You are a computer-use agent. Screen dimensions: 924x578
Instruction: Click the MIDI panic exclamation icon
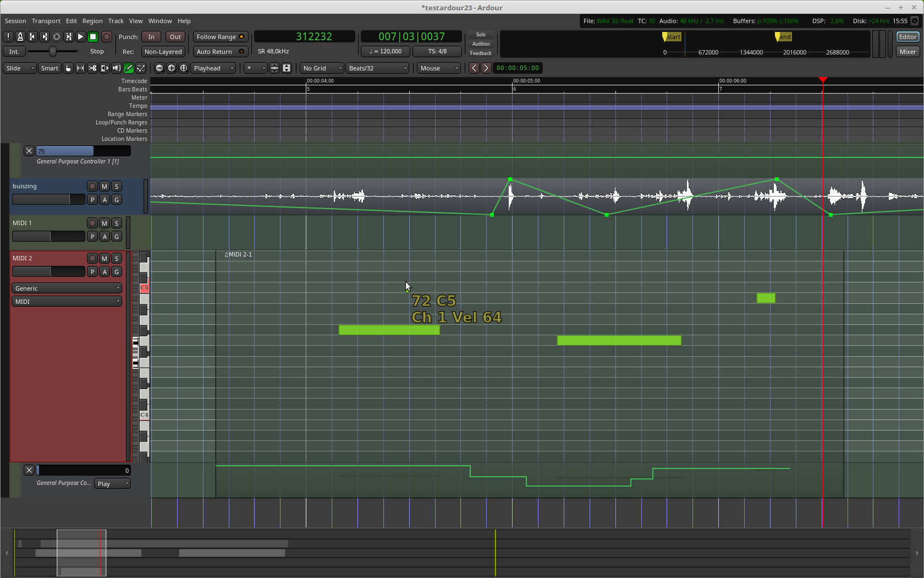8,37
